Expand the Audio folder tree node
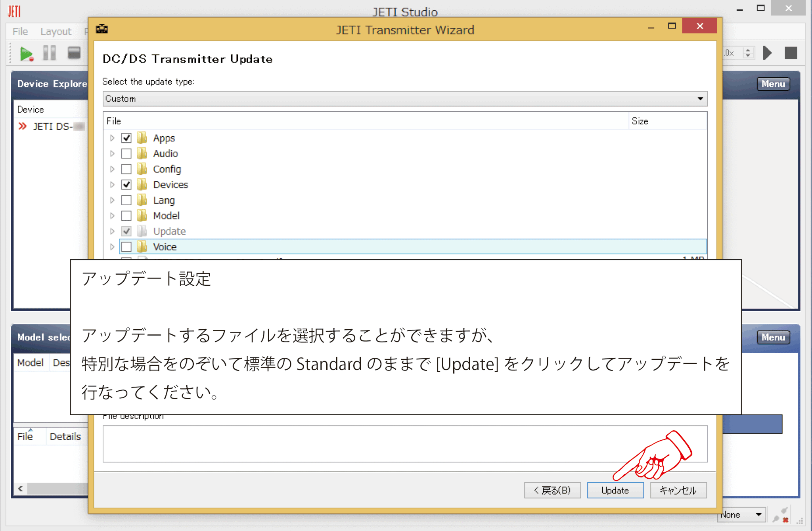The image size is (812, 531). [112, 153]
